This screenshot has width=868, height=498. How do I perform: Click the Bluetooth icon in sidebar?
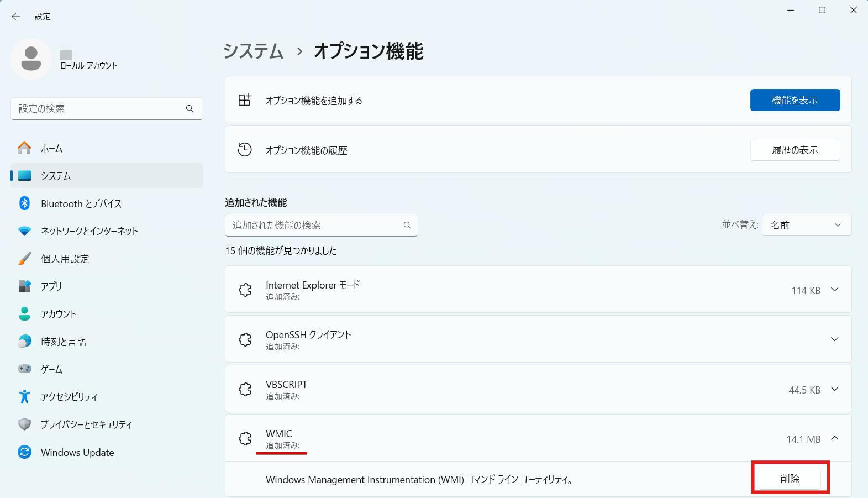(x=24, y=203)
